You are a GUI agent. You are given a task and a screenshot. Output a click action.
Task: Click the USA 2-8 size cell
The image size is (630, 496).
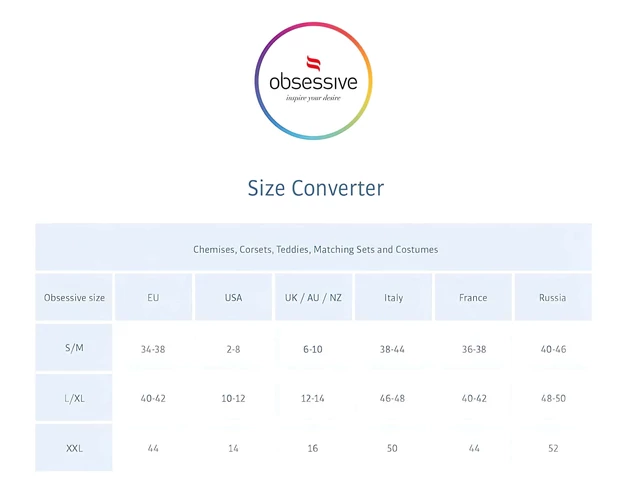click(233, 349)
